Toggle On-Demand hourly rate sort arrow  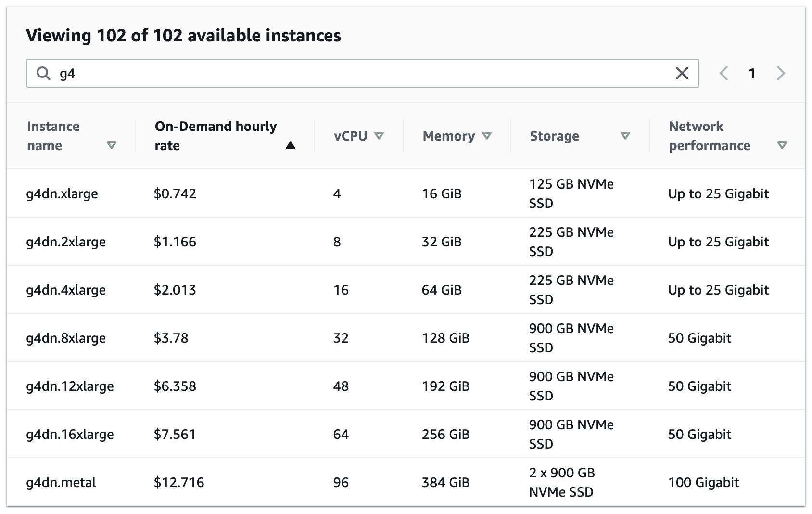coord(290,146)
